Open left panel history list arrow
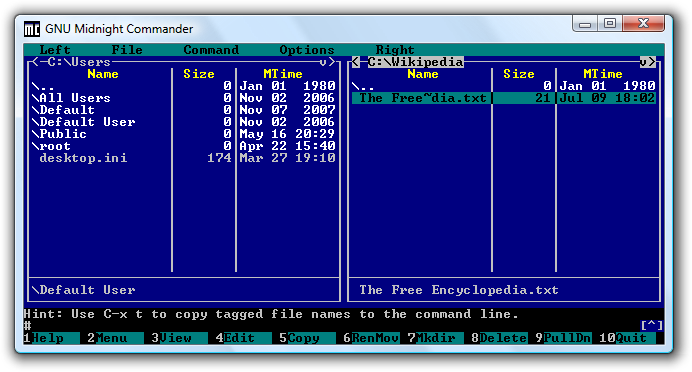 click(323, 62)
